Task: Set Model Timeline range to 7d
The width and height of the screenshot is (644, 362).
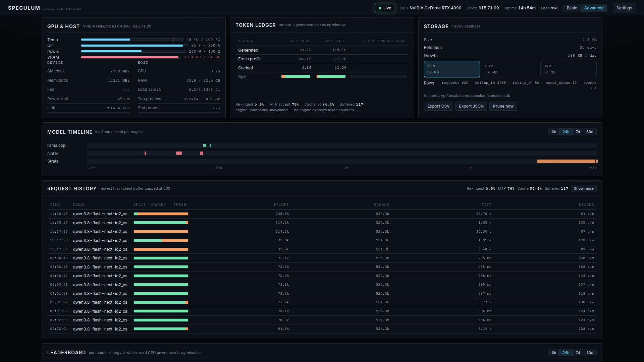Action: [578, 132]
